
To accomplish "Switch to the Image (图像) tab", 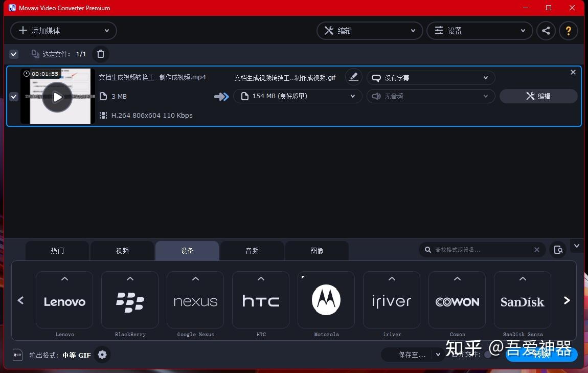I will click(317, 251).
